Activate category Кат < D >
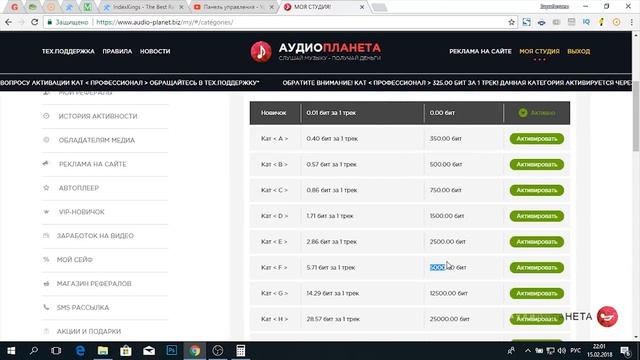 (536, 216)
